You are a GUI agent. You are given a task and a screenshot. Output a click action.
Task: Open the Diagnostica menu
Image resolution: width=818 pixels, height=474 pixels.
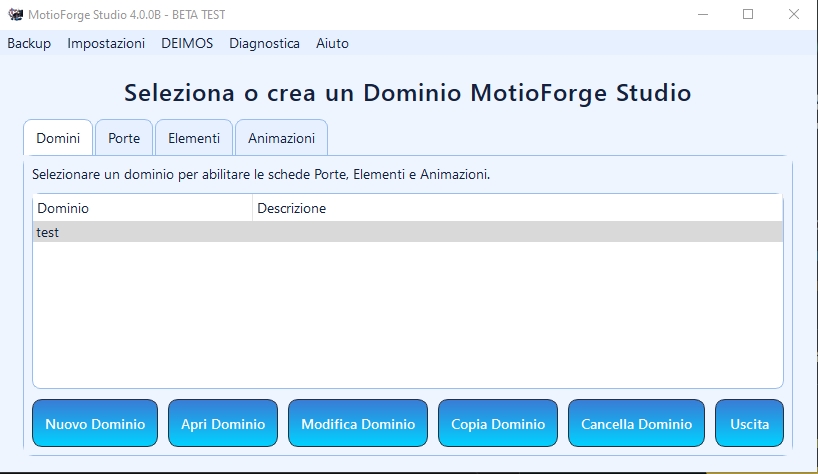264,43
